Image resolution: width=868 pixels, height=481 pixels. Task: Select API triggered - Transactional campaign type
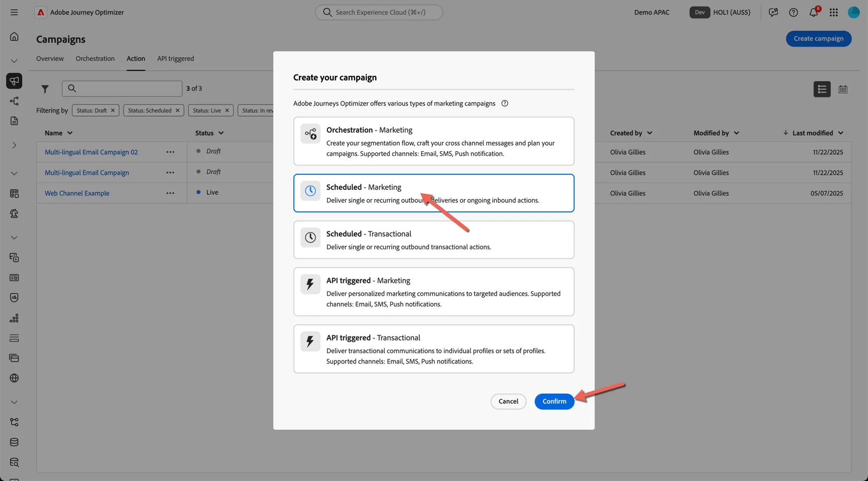point(433,349)
